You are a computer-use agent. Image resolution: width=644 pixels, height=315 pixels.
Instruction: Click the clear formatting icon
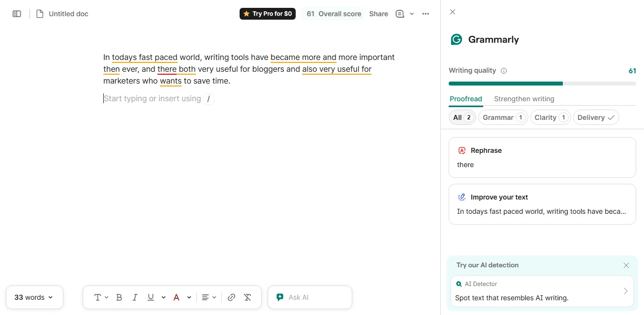point(247,297)
